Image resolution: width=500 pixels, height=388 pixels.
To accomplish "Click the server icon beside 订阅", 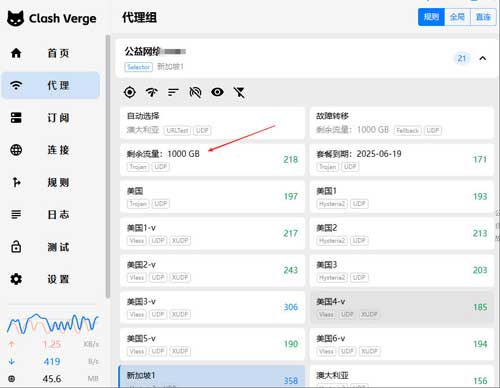I will pyautogui.click(x=16, y=118).
